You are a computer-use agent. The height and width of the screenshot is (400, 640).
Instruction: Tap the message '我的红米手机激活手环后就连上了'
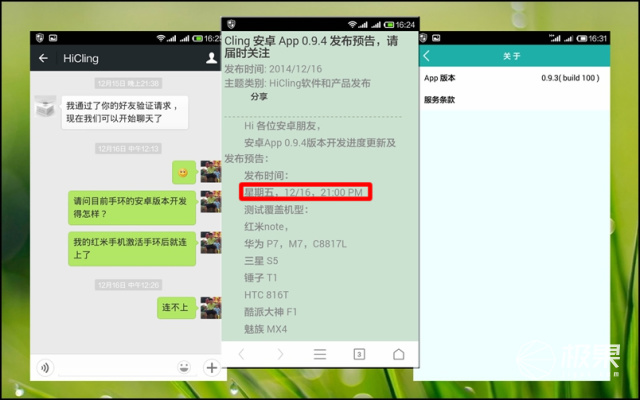(x=132, y=249)
